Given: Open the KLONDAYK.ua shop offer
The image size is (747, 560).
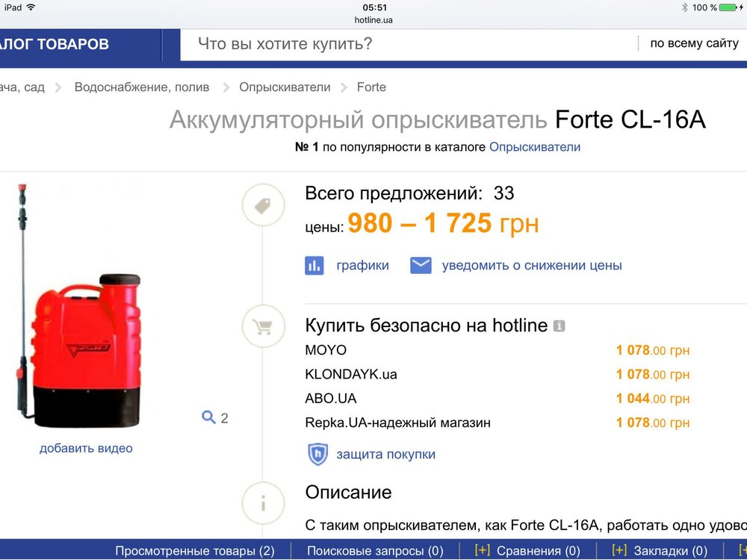Looking at the screenshot, I should [x=351, y=374].
